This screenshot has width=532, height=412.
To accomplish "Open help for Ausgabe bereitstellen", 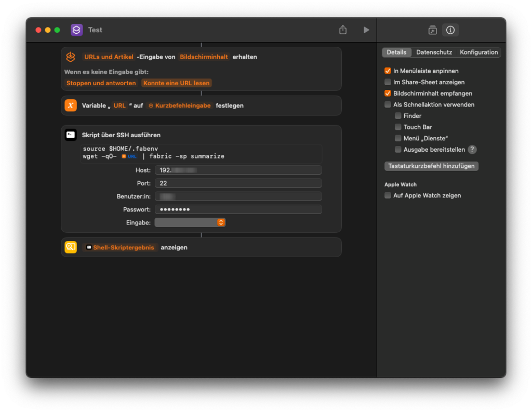I will coord(472,149).
